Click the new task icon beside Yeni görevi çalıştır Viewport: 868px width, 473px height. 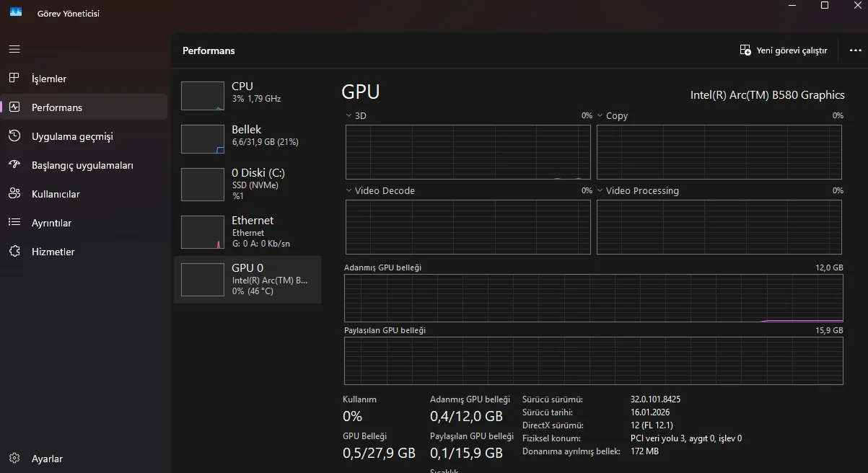coord(745,50)
